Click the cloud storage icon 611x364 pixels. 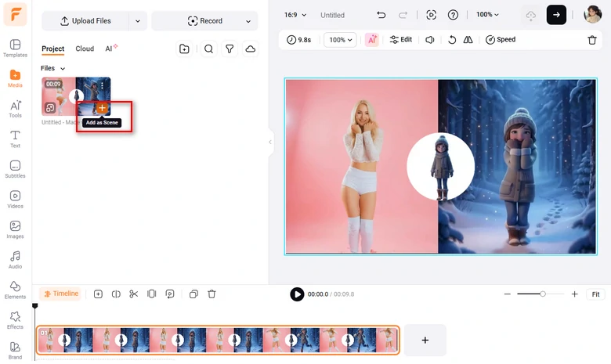[250, 49]
